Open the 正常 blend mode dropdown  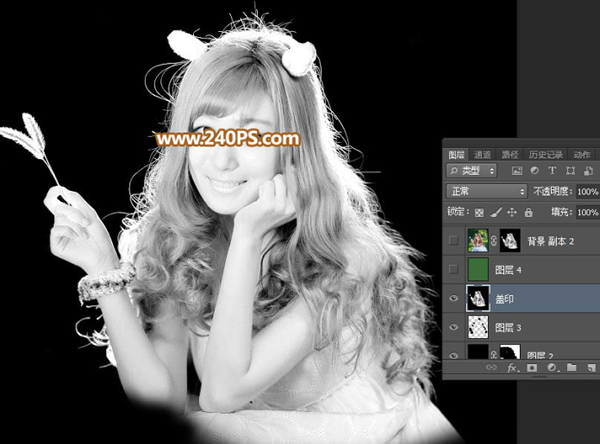click(487, 191)
